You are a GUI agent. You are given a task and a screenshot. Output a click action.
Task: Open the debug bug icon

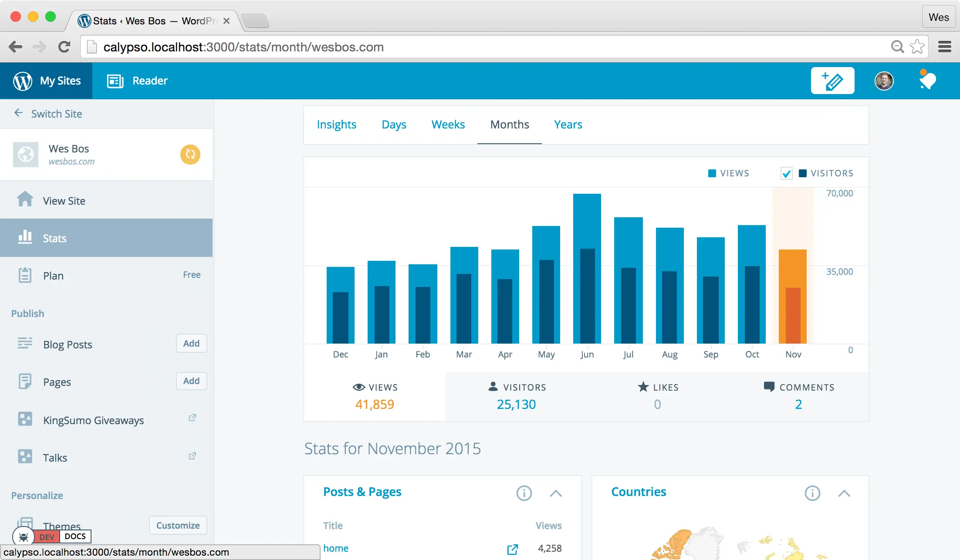pyautogui.click(x=24, y=537)
